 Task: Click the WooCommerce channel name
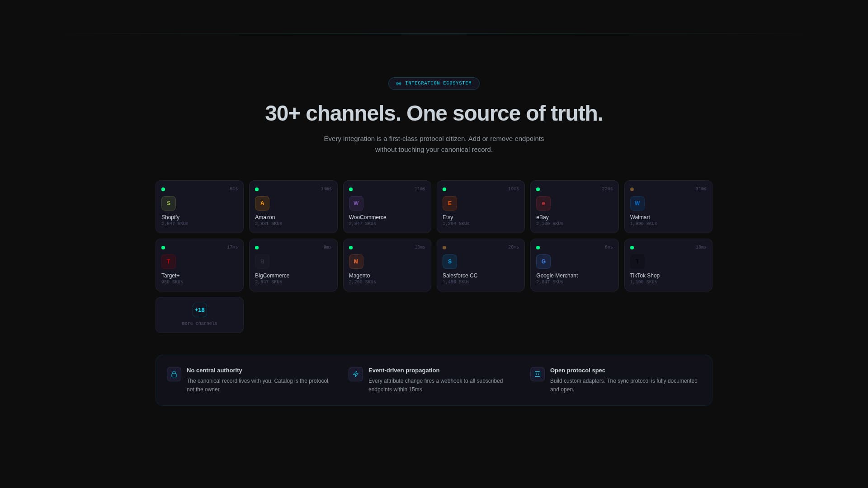pos(368,217)
